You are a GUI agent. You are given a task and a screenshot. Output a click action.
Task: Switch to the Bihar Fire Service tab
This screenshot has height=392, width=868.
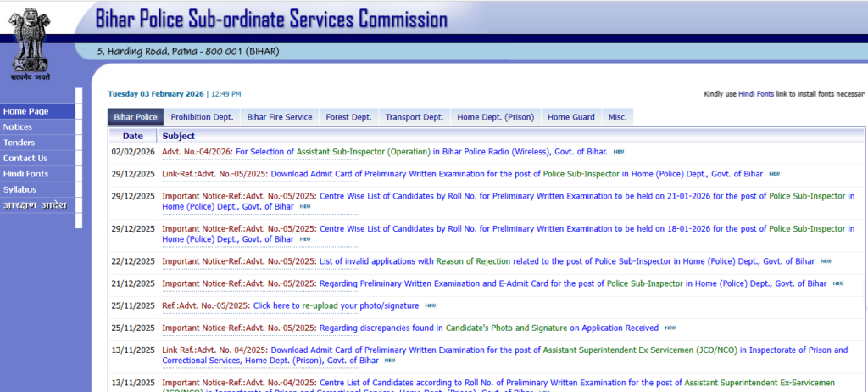280,117
